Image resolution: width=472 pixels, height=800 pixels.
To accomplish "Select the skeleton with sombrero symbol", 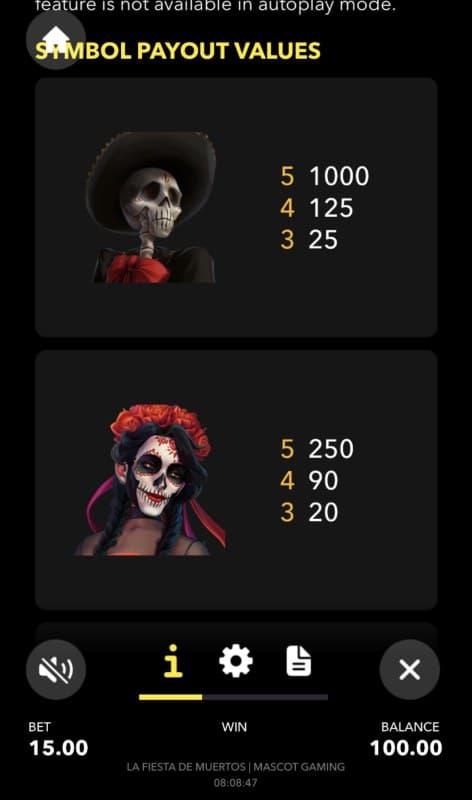I will pyautogui.click(x=151, y=207).
